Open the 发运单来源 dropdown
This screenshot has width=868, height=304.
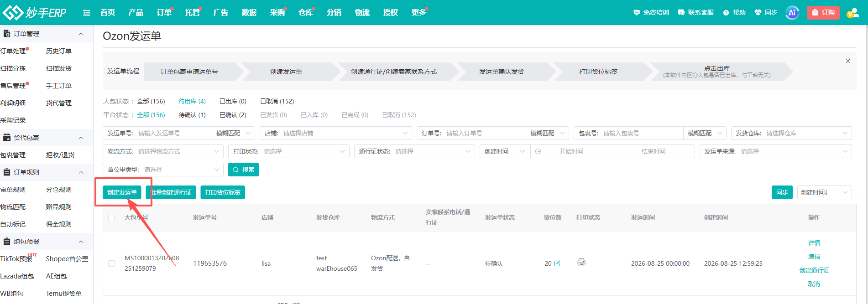775,151
